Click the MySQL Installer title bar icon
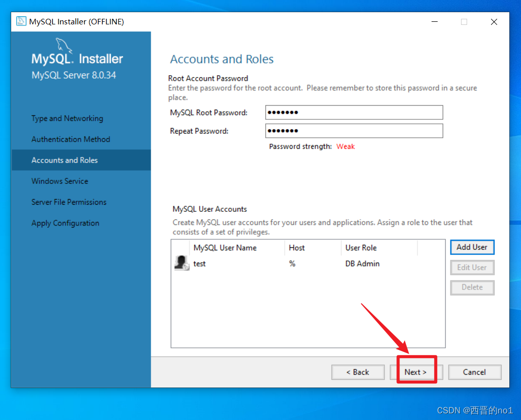This screenshot has width=521, height=420. [x=21, y=21]
